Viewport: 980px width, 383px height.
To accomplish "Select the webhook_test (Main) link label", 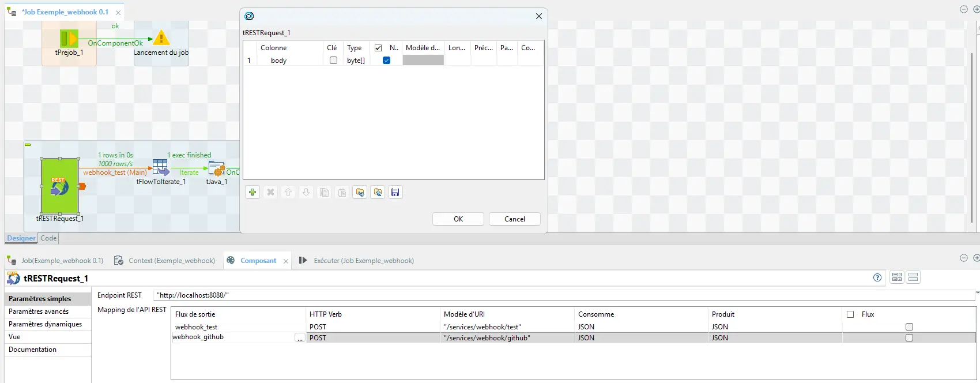I will click(115, 172).
